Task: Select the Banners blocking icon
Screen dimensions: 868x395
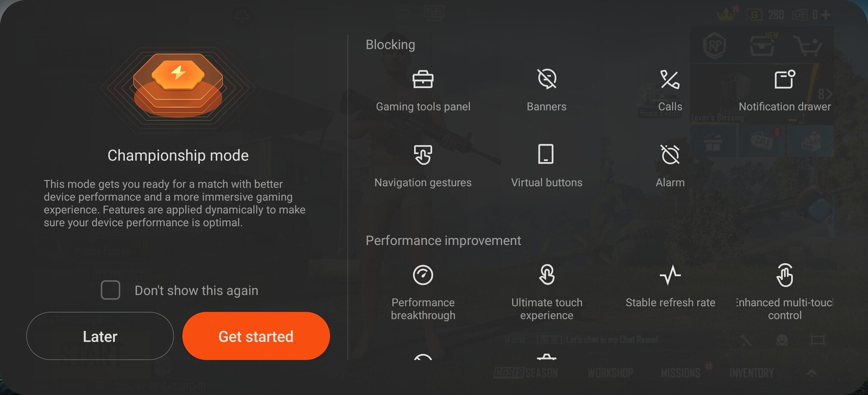Action: pos(547,79)
